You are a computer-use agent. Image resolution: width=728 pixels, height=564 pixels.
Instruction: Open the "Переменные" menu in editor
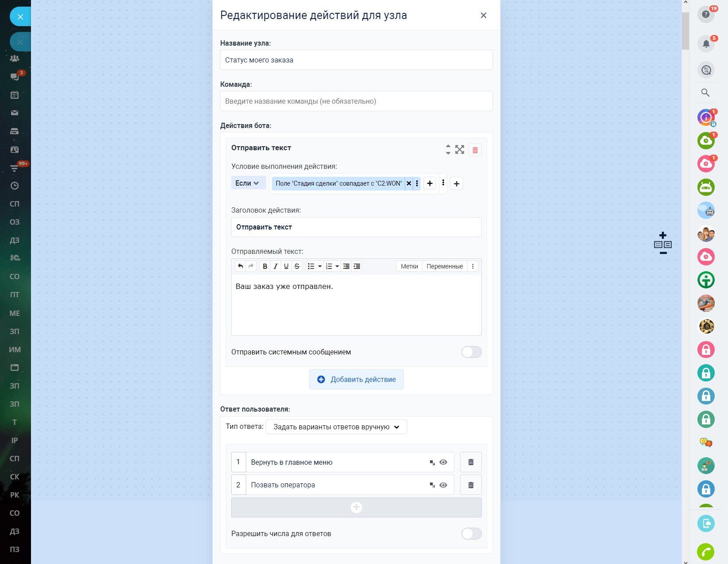tap(445, 266)
